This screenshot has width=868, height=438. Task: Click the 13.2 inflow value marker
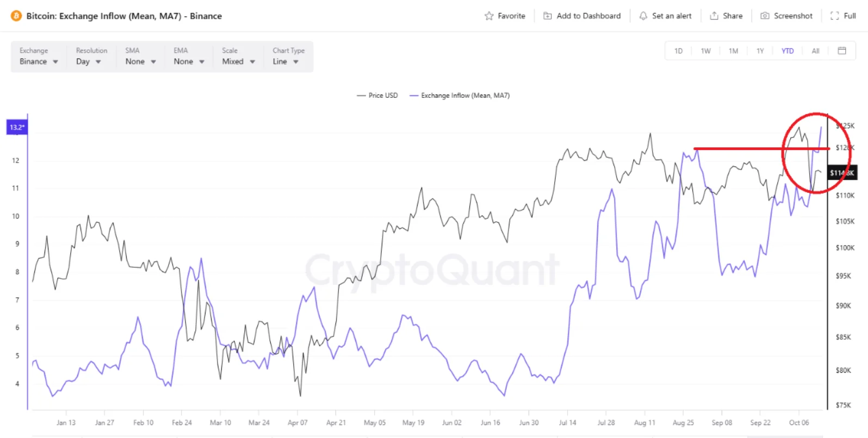17,127
